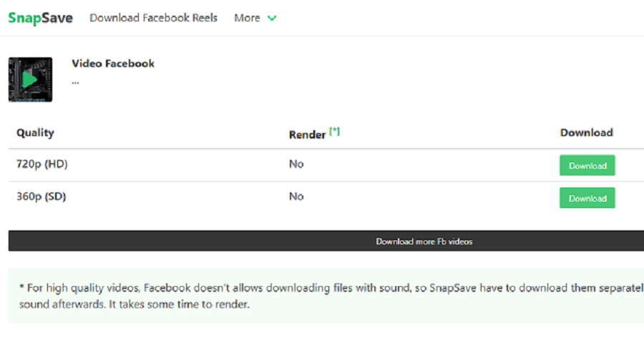Screen dimensions: 644x362
Task: Select the 720p (HD) quality label
Action: click(x=42, y=165)
